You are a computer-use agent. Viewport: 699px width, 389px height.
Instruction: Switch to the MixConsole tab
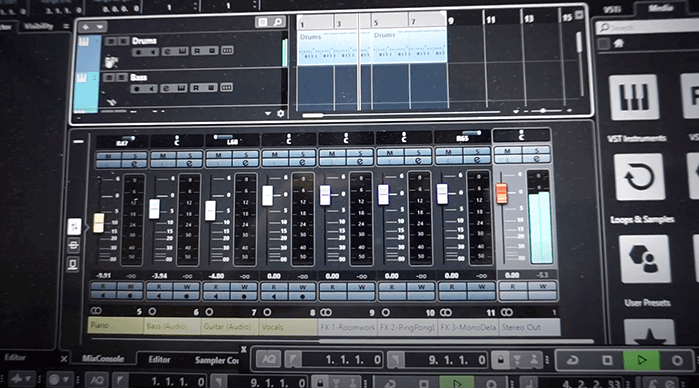(103, 358)
